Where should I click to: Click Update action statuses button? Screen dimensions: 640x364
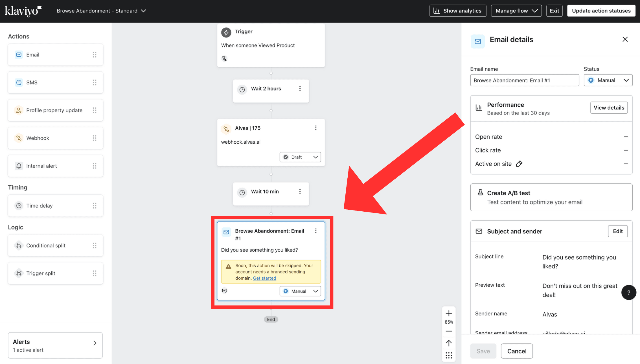601,11
